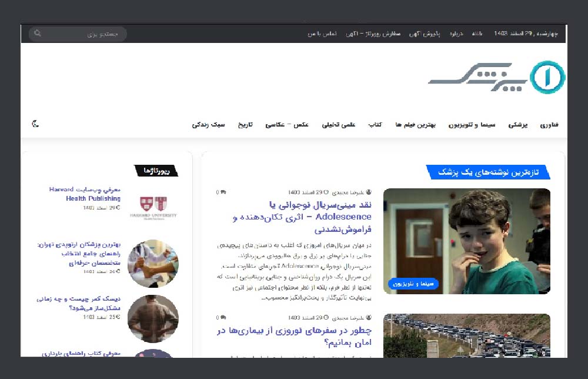Open the 'نقد مینی‌سریال نوجوانی یا Adolescence' article title
Screen dimensions: 588x379
[x=302, y=217]
